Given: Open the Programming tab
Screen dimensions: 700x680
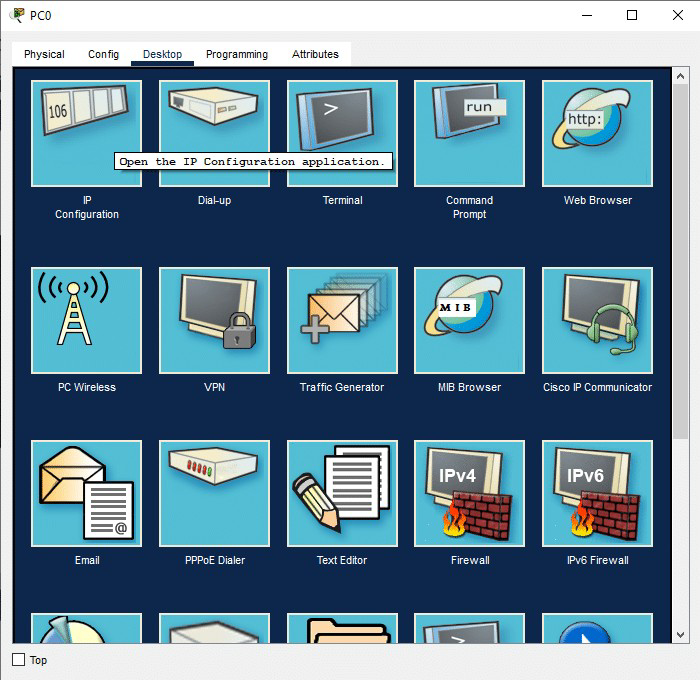Looking at the screenshot, I should click(x=237, y=54).
